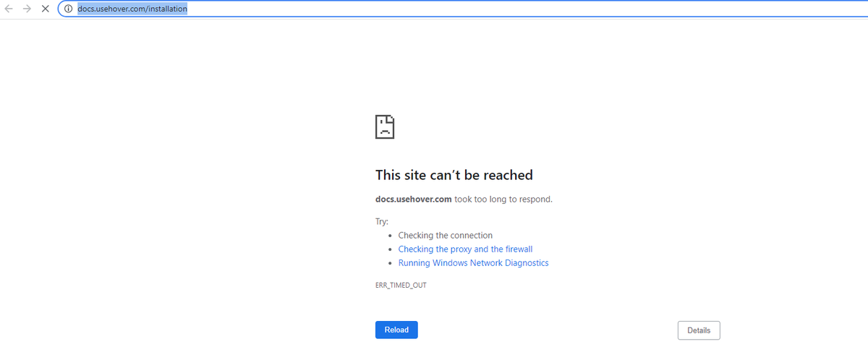This screenshot has height=360, width=868.
Task: Click the browser back arrow
Action: tap(9, 9)
